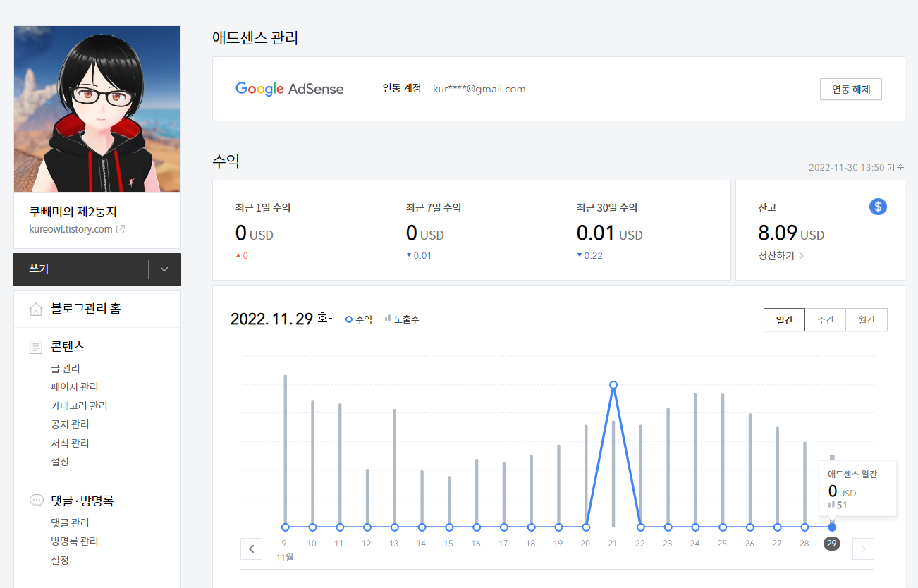Go to previous chart dates with left arrow
This screenshot has height=588, width=918.
[251, 549]
